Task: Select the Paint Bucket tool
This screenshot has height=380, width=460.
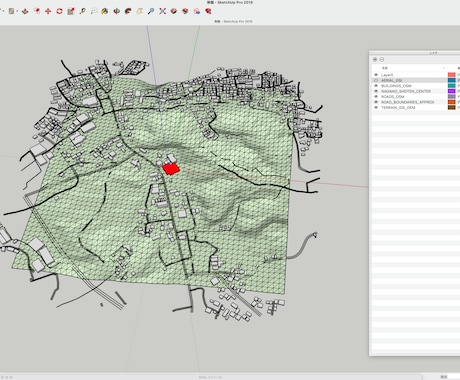Action: point(105,11)
